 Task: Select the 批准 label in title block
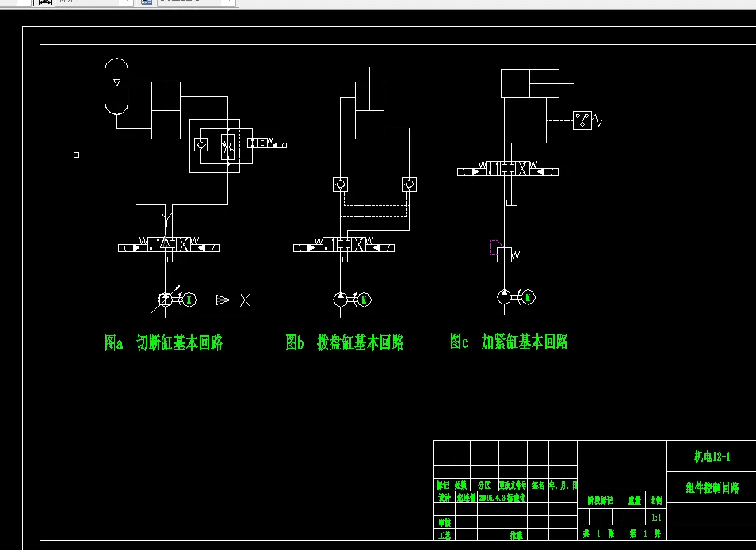click(517, 535)
